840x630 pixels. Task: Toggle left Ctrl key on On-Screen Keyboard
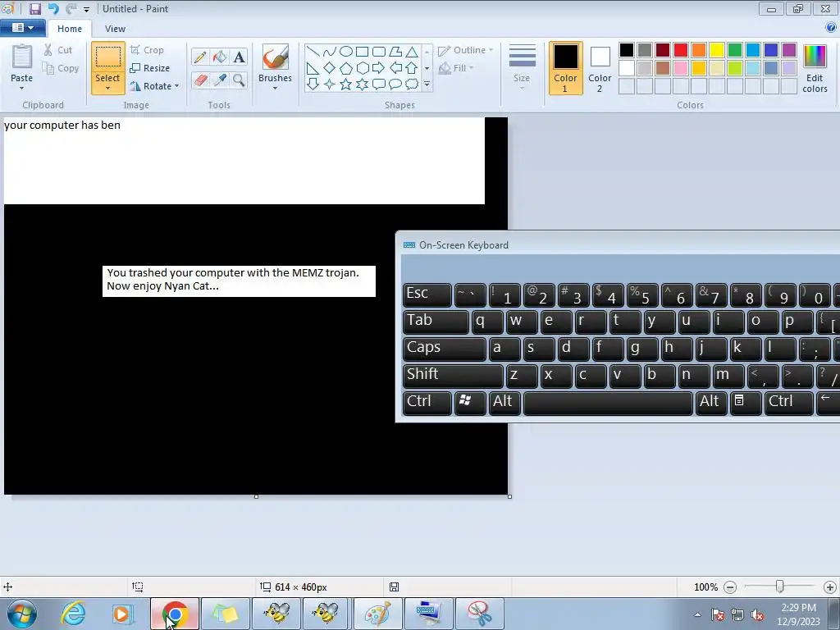(x=427, y=403)
